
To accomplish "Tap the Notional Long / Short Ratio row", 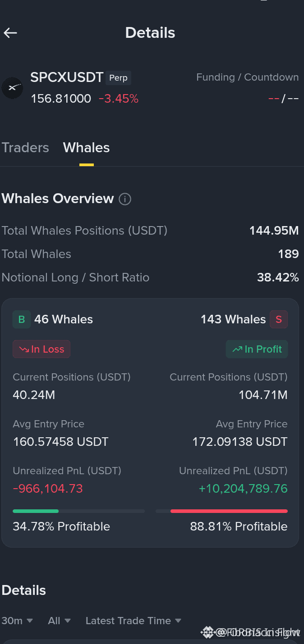I will pyautogui.click(x=150, y=277).
